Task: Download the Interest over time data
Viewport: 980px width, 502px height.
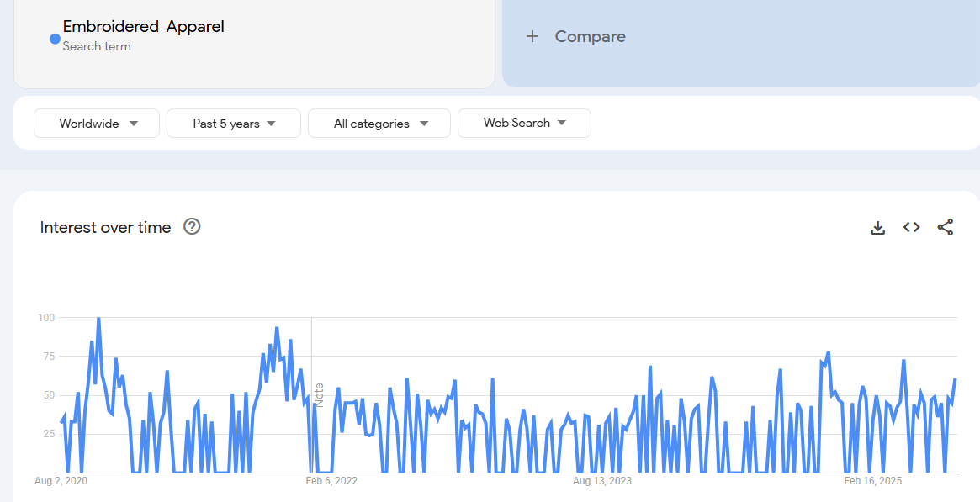Action: 877,227
